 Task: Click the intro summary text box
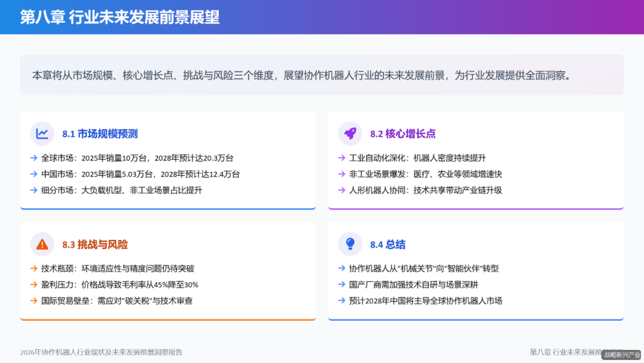pos(322,75)
